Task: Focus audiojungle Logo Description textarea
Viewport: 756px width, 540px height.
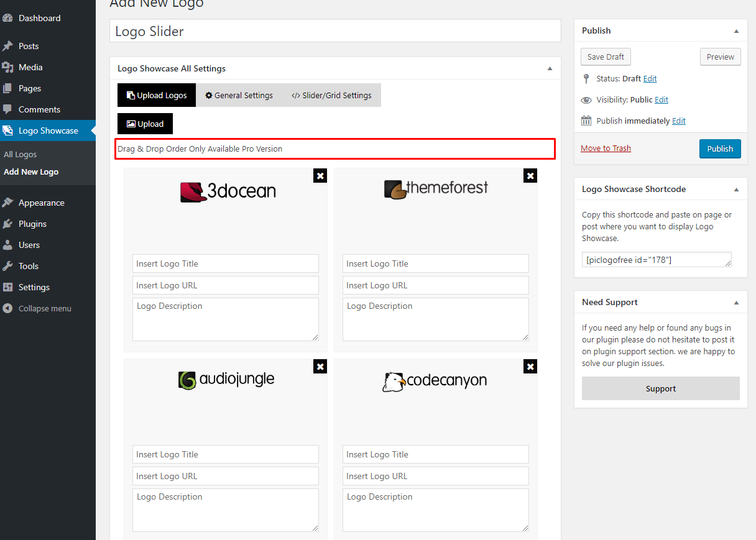Action: tap(226, 510)
